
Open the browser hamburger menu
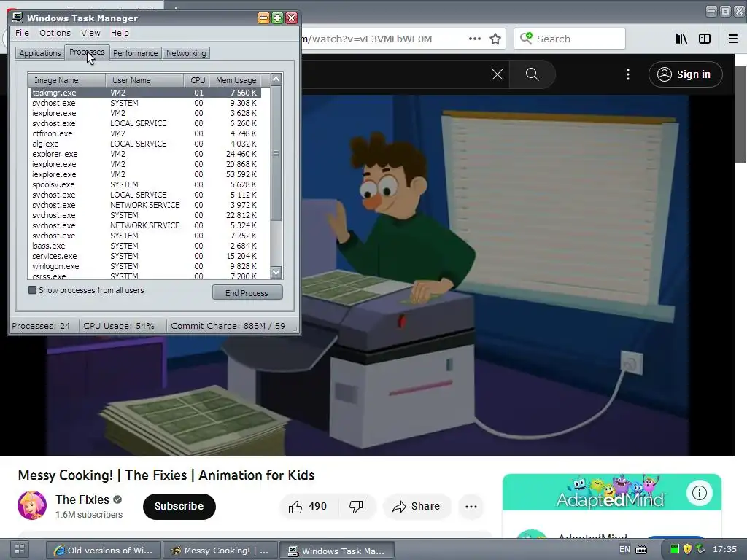732,39
